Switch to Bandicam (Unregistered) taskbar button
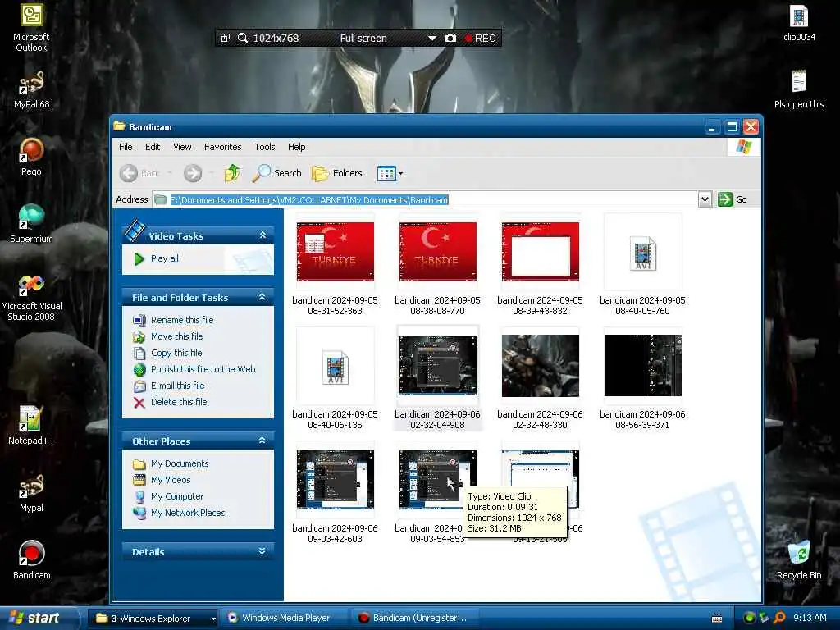840x630 pixels. 415,619
